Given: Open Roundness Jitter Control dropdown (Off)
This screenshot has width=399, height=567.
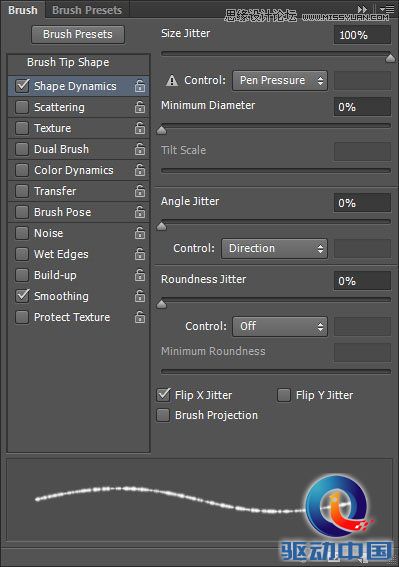Looking at the screenshot, I should tap(280, 327).
